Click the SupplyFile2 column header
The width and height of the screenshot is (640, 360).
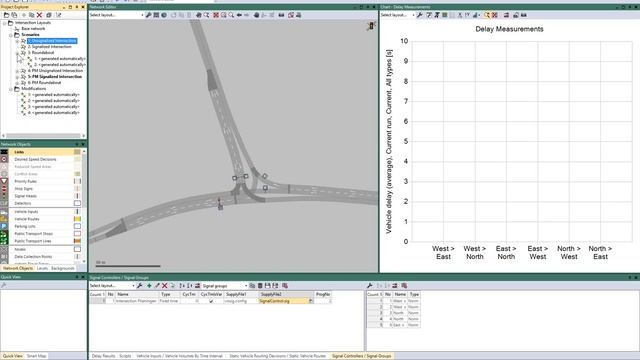286,294
